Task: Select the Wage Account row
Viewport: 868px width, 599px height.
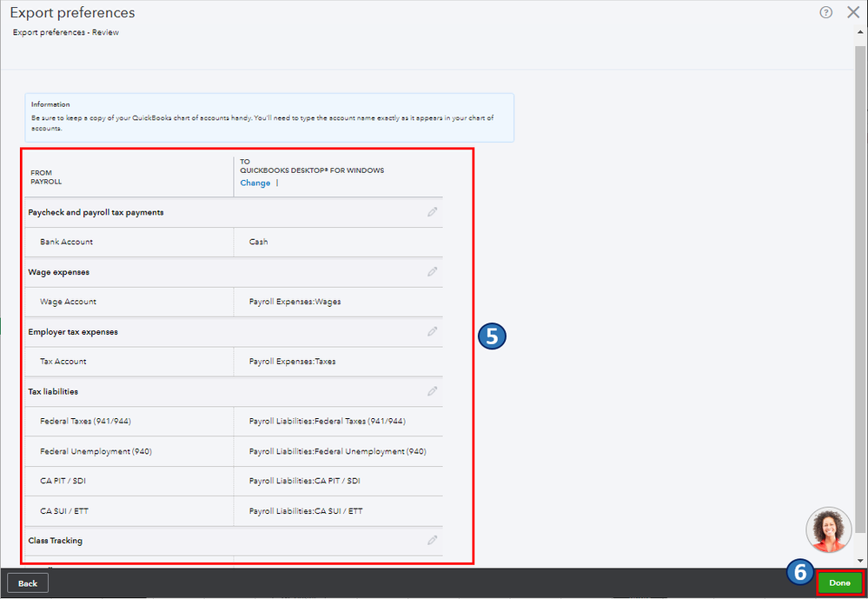Action: pos(68,302)
